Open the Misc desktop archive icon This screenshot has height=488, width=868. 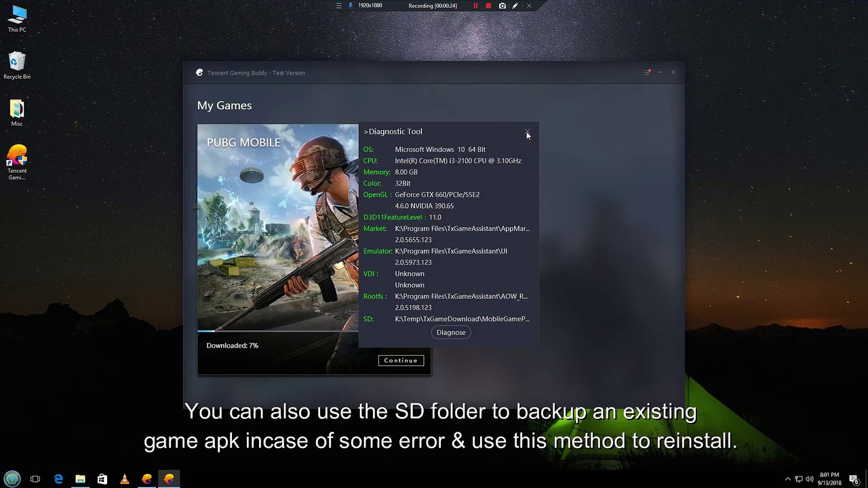[17, 113]
